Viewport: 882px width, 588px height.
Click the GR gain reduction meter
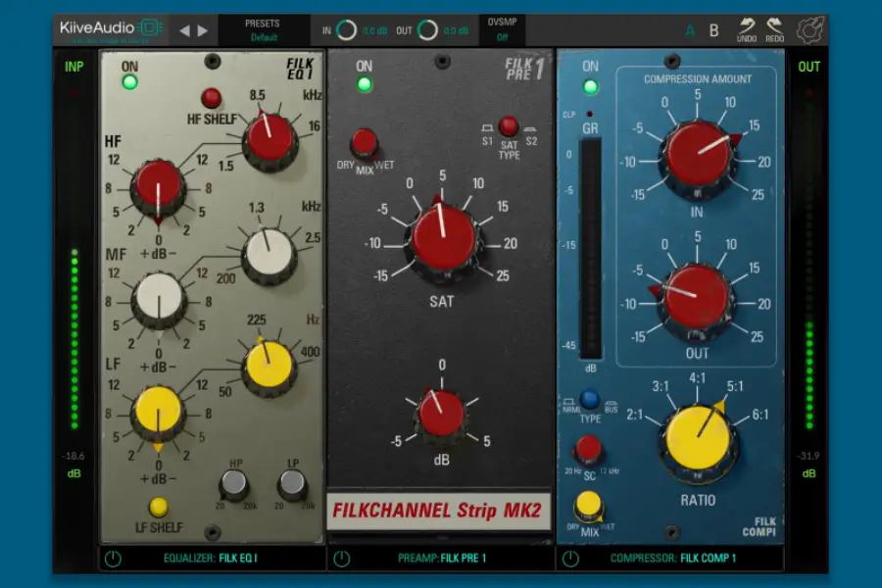[x=591, y=249]
